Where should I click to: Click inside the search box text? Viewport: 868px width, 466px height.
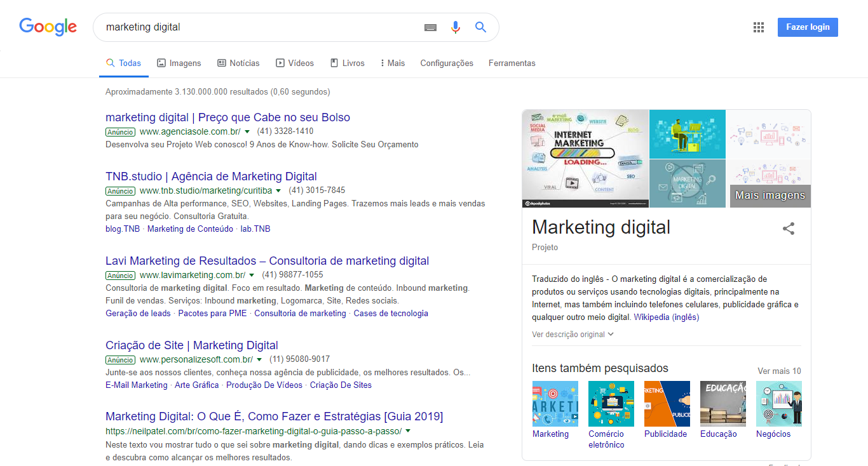pos(143,27)
